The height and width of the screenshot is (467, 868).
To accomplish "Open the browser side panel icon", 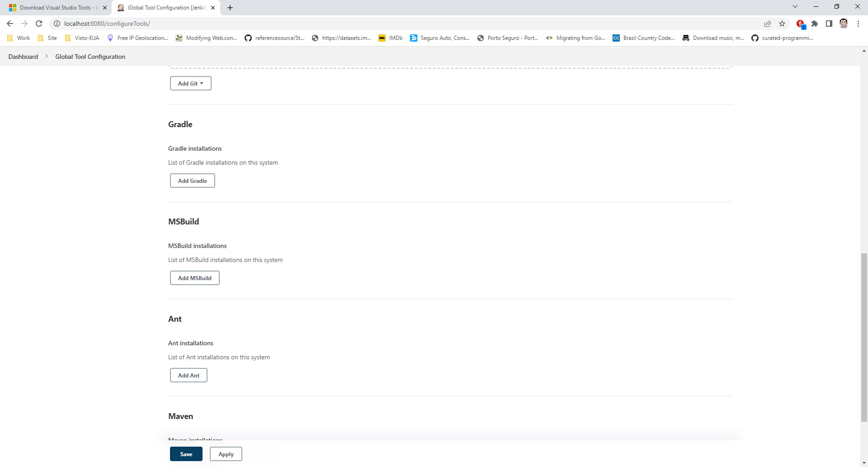I will click(829, 24).
